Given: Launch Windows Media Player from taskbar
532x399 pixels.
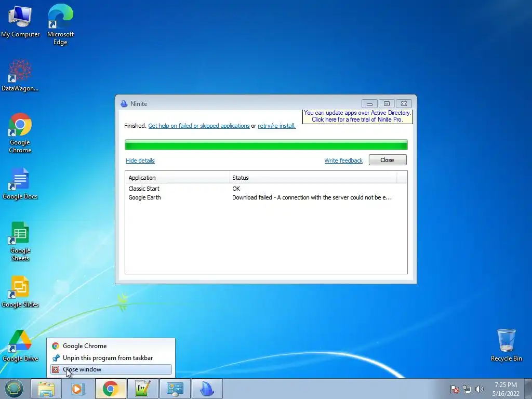Looking at the screenshot, I should pyautogui.click(x=78, y=389).
